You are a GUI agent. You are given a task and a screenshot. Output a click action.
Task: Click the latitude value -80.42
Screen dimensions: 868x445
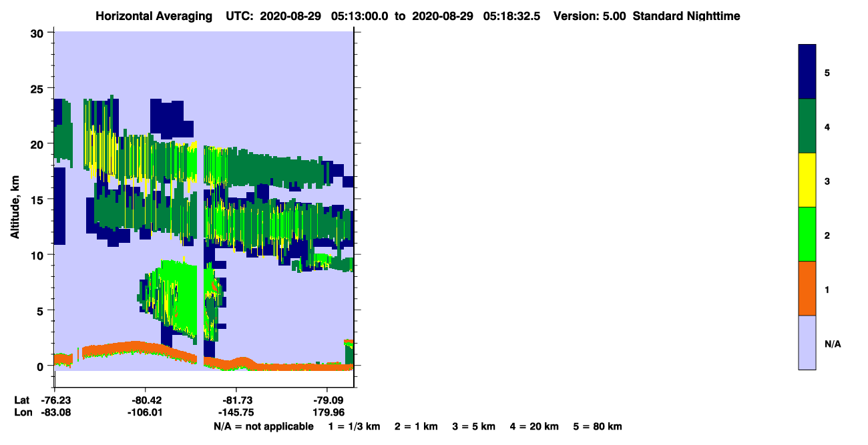[145, 400]
